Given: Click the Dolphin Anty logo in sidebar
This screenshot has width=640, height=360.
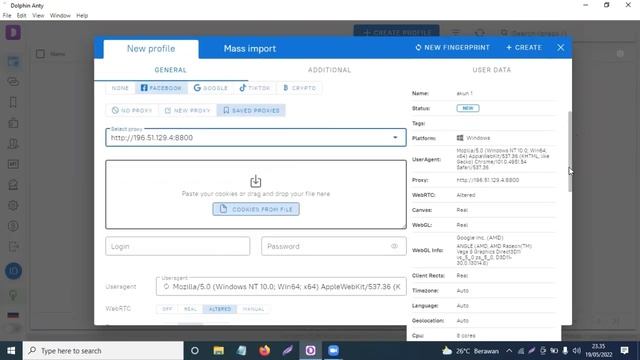Looking at the screenshot, I should 13,32.
